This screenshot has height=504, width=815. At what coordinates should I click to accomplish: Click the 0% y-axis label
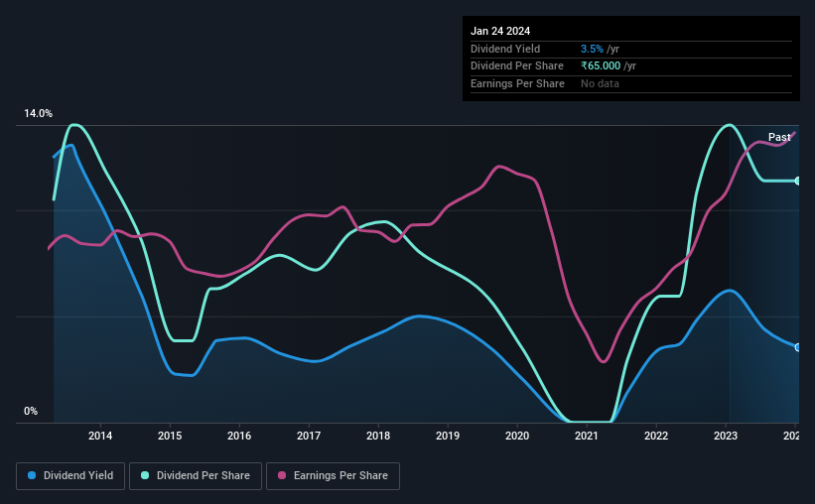pyautogui.click(x=31, y=411)
